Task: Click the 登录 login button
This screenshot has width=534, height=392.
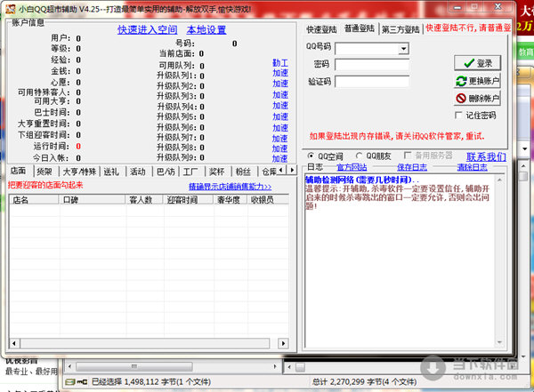Action: click(477, 63)
